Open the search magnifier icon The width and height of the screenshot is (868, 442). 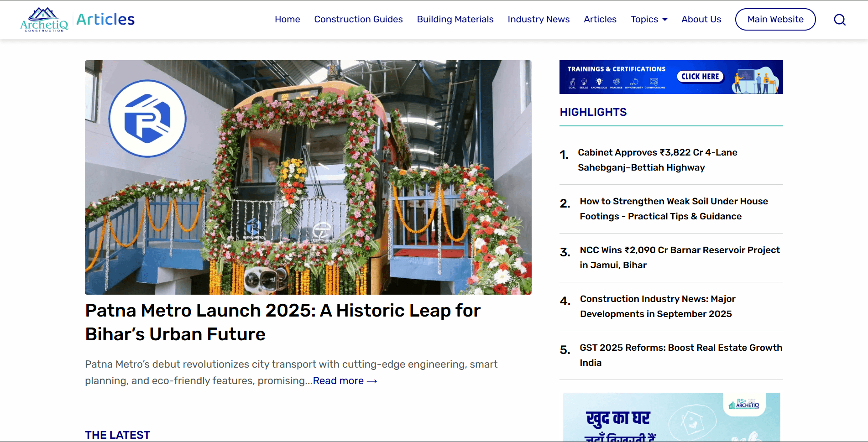840,19
